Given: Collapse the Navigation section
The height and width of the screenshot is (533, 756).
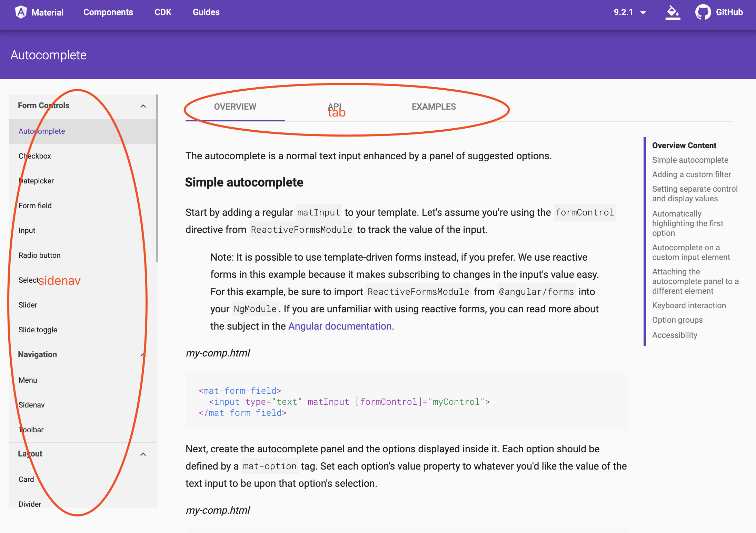Looking at the screenshot, I should tap(142, 355).
